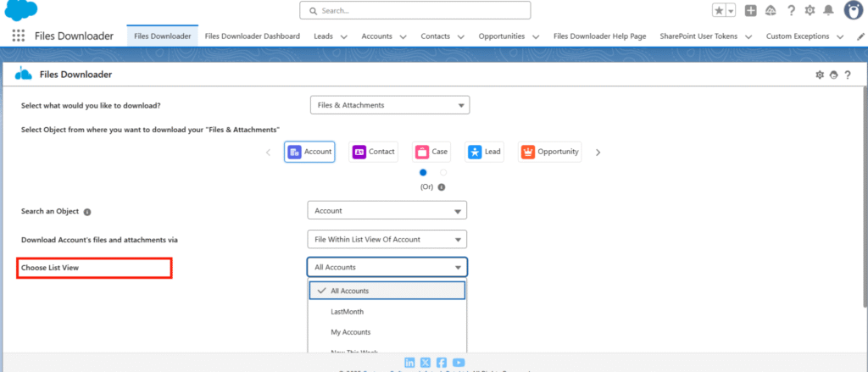Click the Files Downloader panel logo

pos(23,74)
